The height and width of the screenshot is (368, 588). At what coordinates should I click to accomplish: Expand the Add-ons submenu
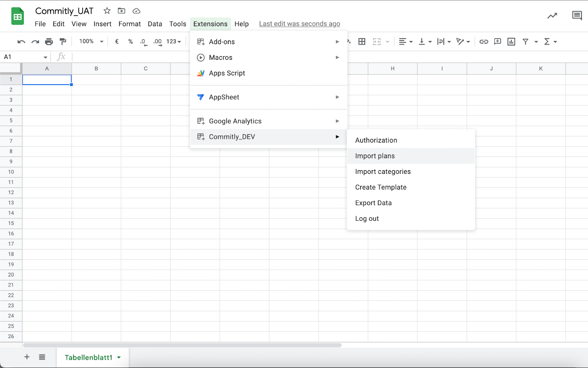click(x=269, y=42)
